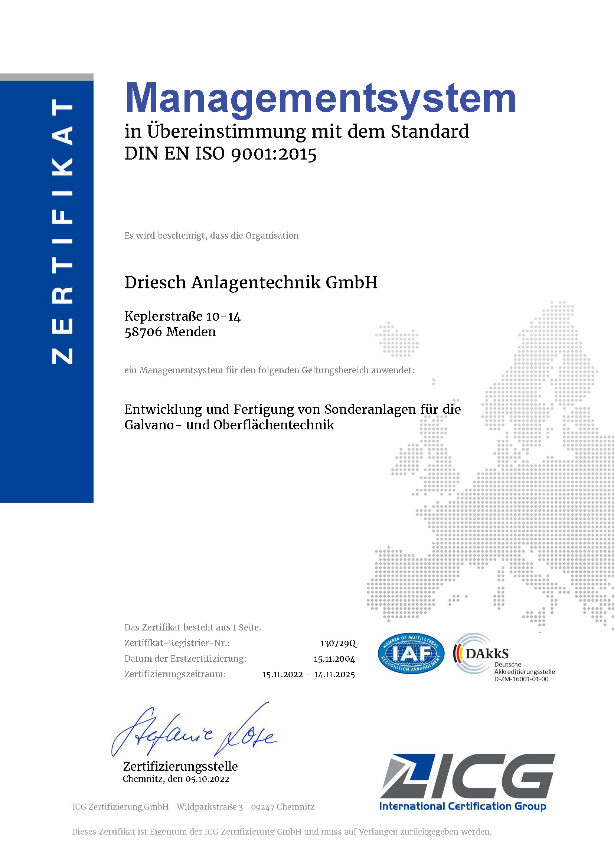Viewport: 614px width, 868px height.
Task: Click 'in Übereinstimmung mit dem Standard'
Action: [297, 132]
